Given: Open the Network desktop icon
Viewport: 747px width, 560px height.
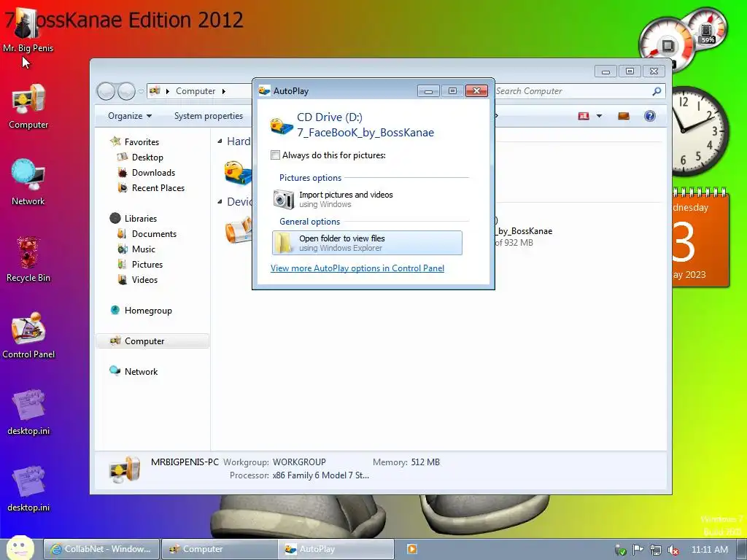Looking at the screenshot, I should [28, 182].
